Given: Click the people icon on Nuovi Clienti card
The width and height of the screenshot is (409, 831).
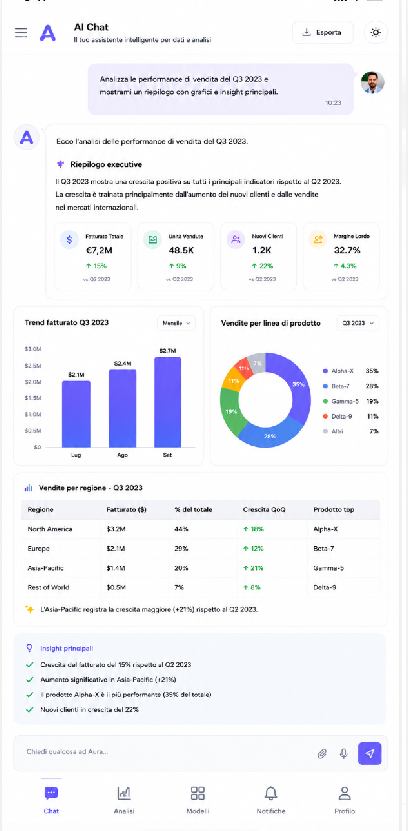Looking at the screenshot, I should click(236, 240).
